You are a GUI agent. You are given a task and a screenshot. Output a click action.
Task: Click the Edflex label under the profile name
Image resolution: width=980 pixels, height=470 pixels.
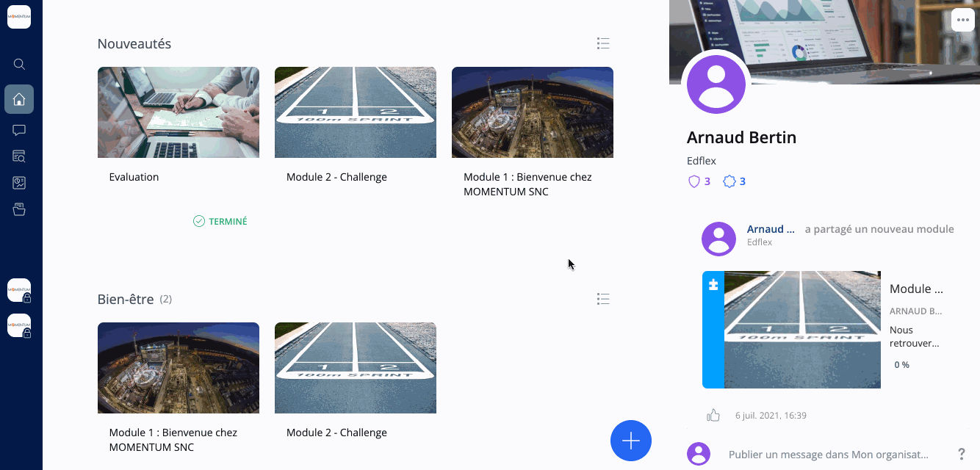[x=702, y=161]
